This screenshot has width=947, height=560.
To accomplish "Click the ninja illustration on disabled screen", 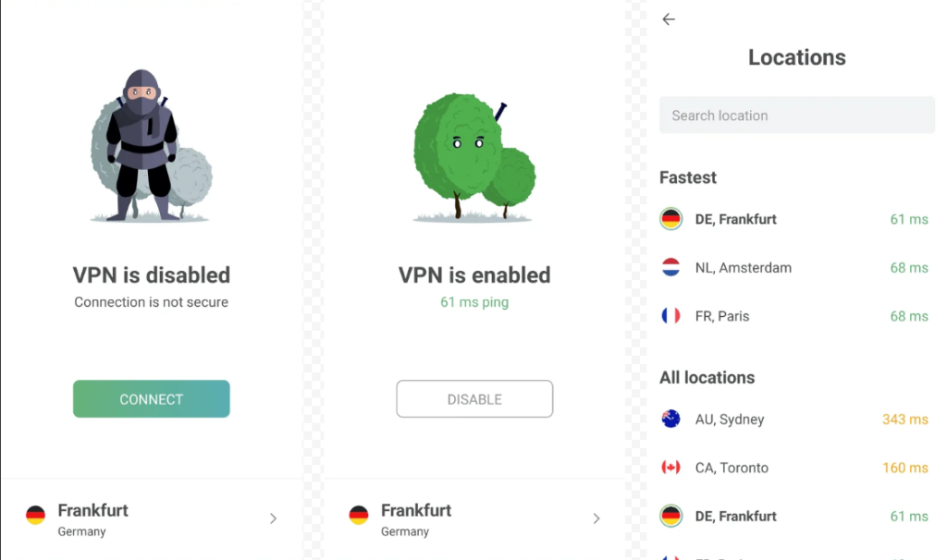I will [142, 146].
